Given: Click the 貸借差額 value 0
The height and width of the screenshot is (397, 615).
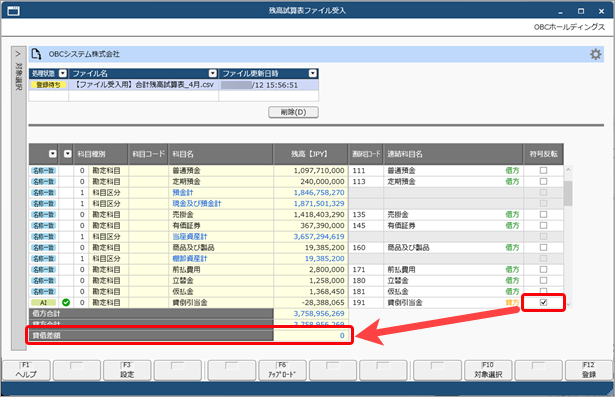Looking at the screenshot, I should coord(342,335).
